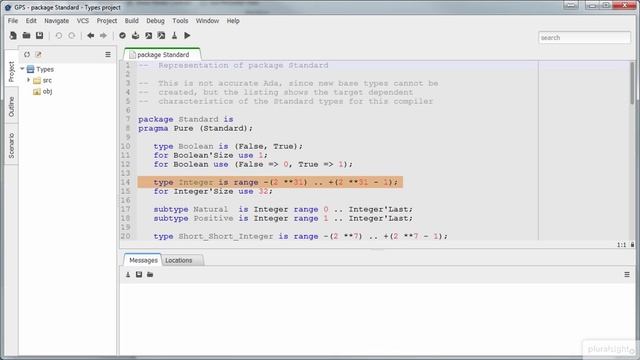Click into the search field
The width and height of the screenshot is (640, 360).
tap(584, 38)
